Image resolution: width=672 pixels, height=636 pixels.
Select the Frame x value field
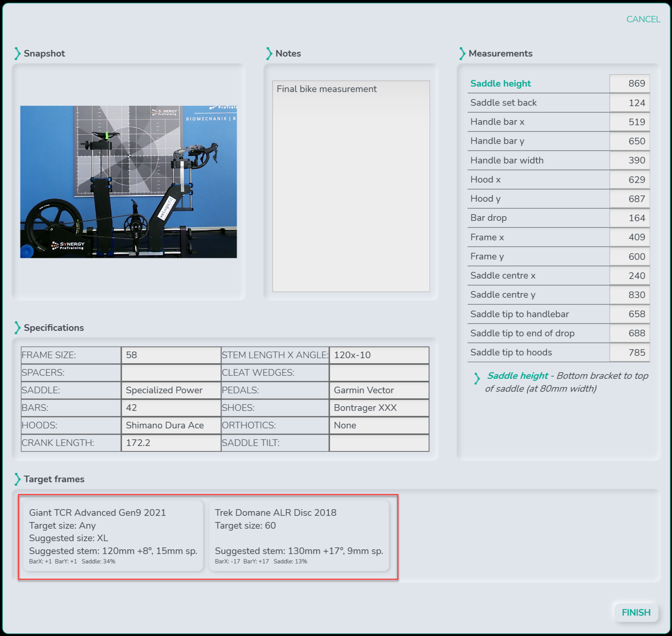[629, 237]
